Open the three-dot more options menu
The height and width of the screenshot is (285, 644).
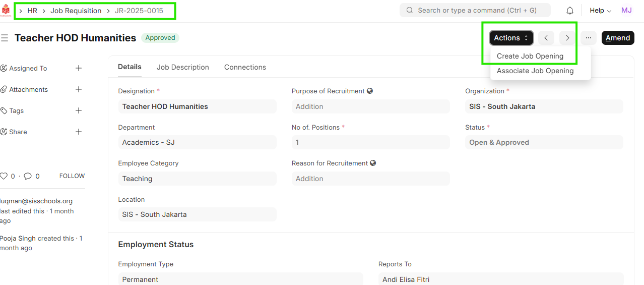pyautogui.click(x=588, y=38)
